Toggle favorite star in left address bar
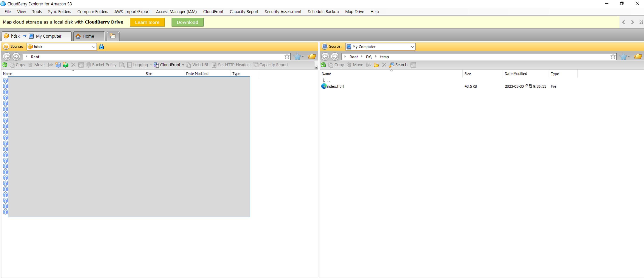 coord(287,57)
